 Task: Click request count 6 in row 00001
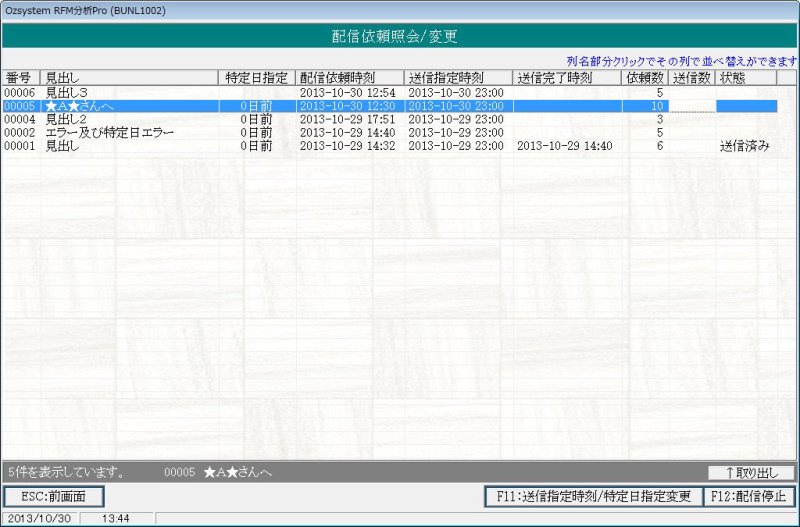(x=660, y=146)
